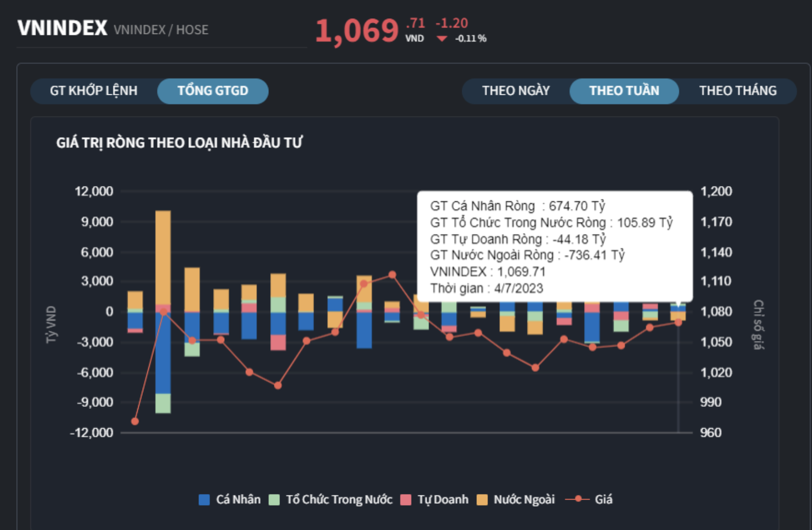Image resolution: width=812 pixels, height=530 pixels.
Task: Switch to GT KHỚP LỆNH tab
Action: [x=94, y=91]
